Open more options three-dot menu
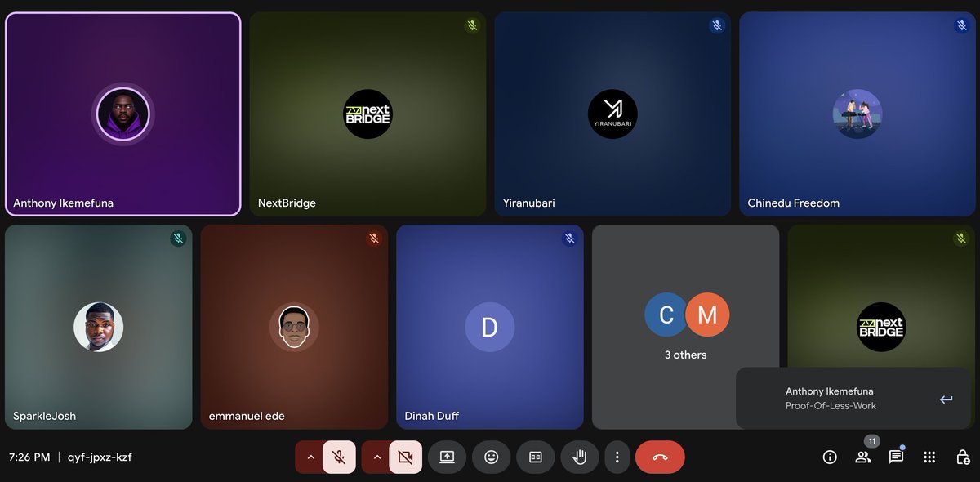 coord(617,457)
